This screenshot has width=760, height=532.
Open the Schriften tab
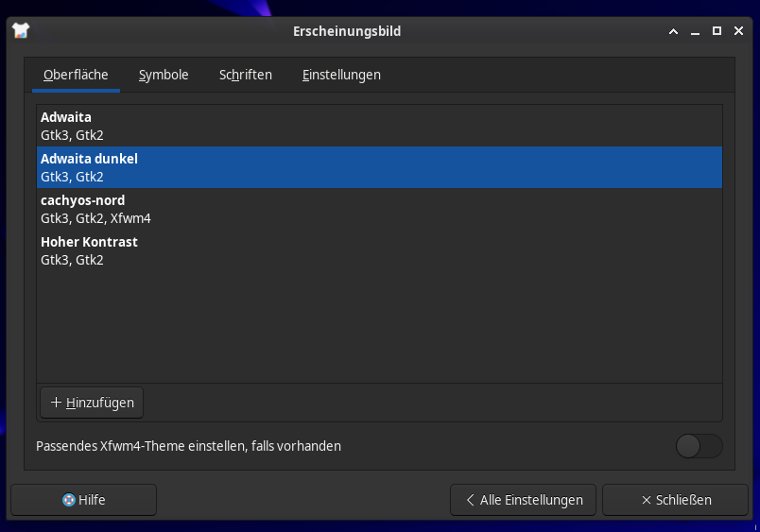coord(245,75)
